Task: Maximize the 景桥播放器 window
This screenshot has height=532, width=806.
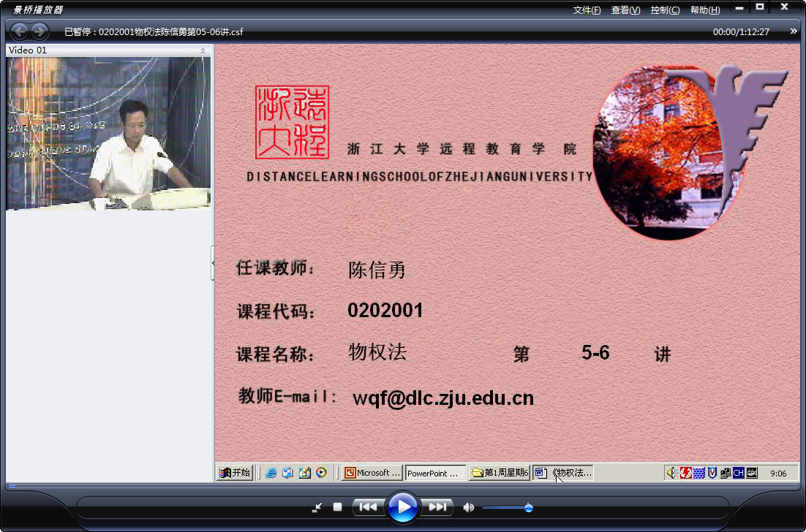Action: click(x=760, y=7)
